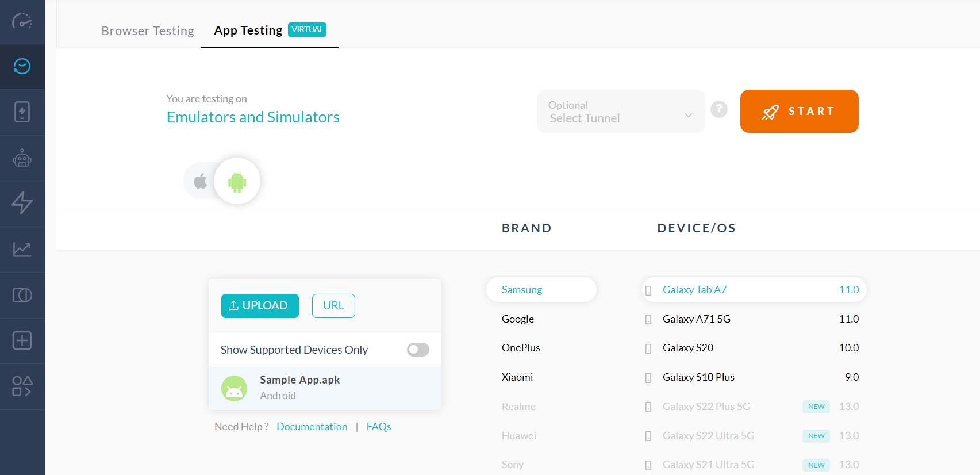Viewport: 980px width, 475px height.
Task: Choose Galaxy S22 Ultra 5G device
Action: pos(754,436)
